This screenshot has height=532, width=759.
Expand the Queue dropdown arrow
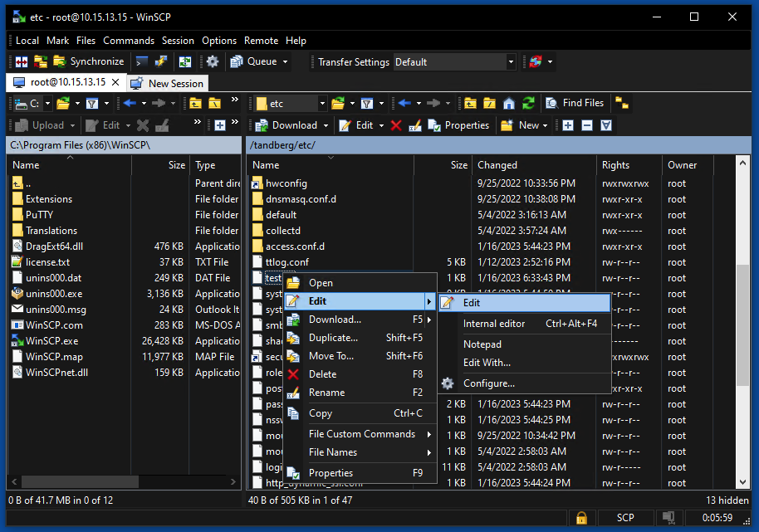point(286,61)
